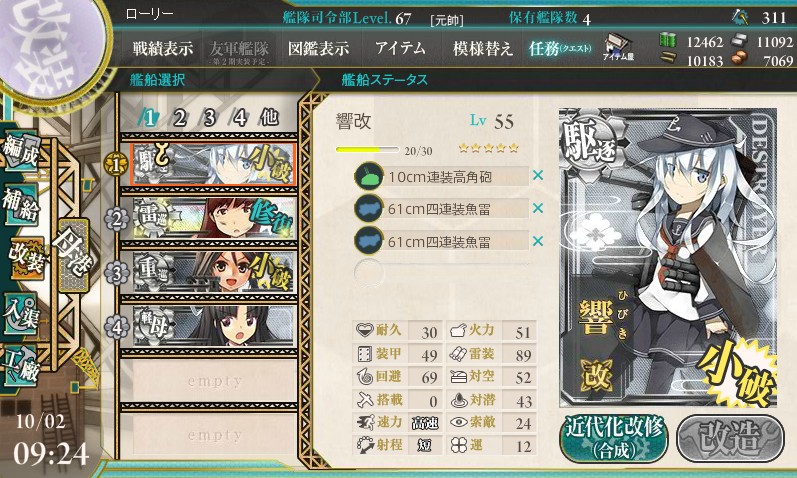Return to home port via 母港 button
This screenshot has width=797, height=478.
pos(74,255)
